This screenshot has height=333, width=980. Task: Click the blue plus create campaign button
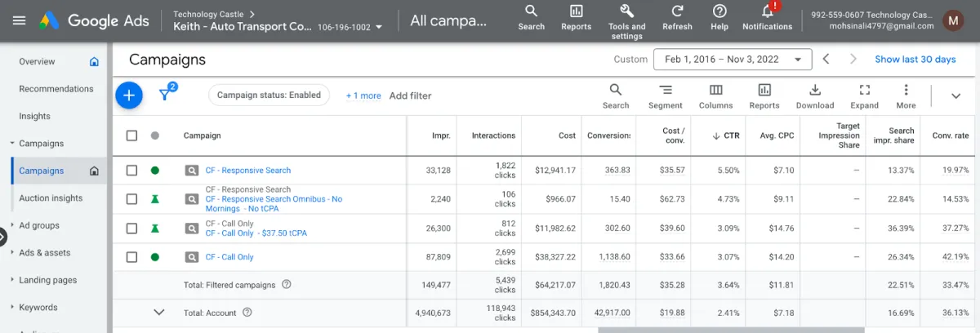pyautogui.click(x=128, y=95)
